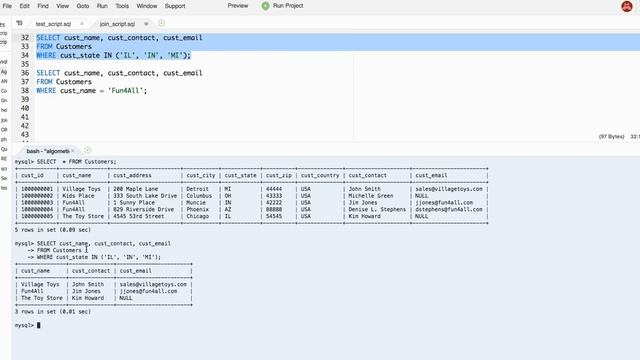This screenshot has height=360, width=640.
Task: Switch to the join_script.sql tab
Action: click(x=117, y=24)
